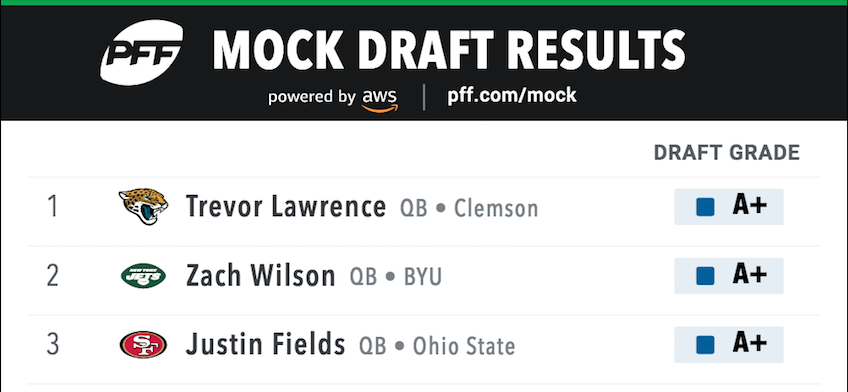Click pick number 1
This screenshot has width=848, height=392.
(x=52, y=207)
